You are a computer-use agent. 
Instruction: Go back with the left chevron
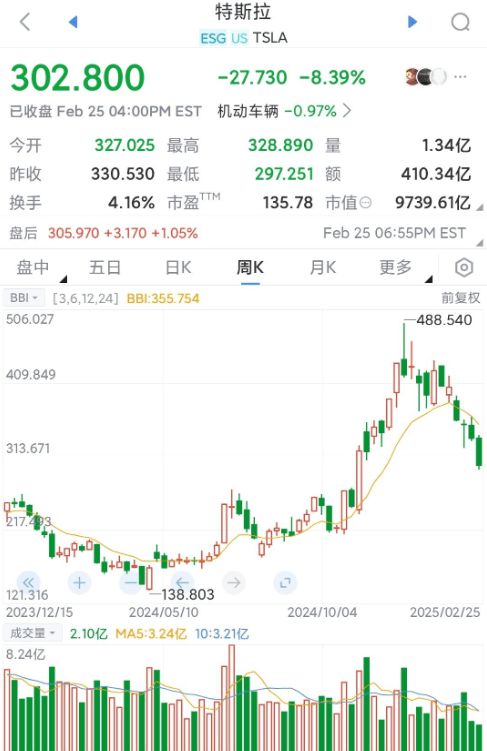click(25, 22)
